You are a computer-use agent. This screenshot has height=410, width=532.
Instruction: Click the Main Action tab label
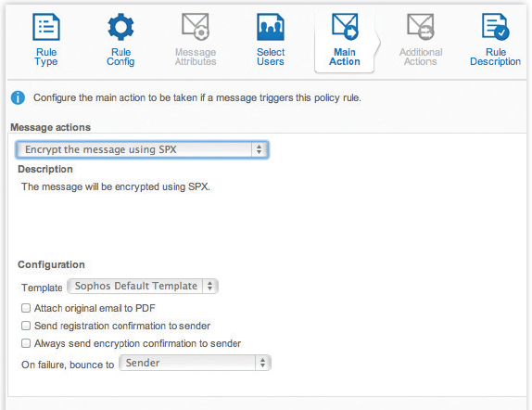(x=345, y=57)
